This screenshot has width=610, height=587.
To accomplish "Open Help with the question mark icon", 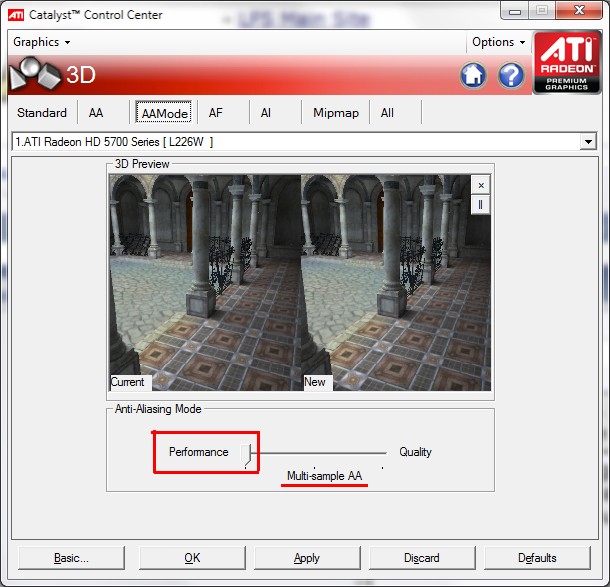I will (511, 75).
